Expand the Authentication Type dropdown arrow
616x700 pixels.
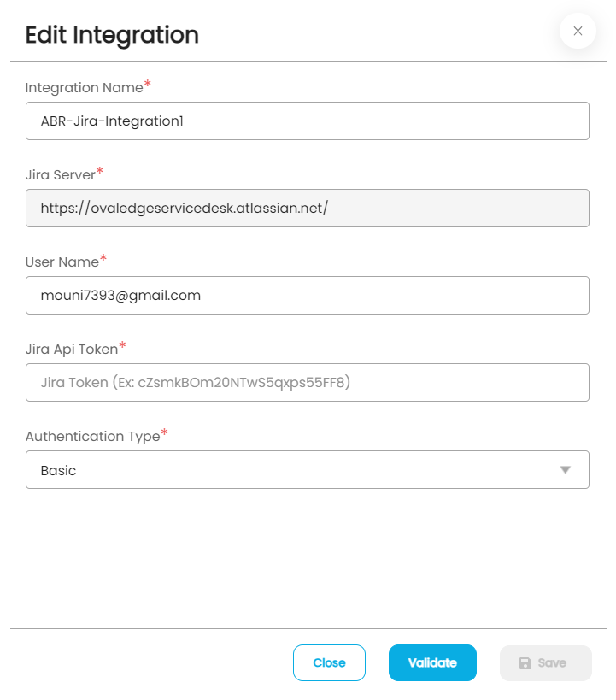point(565,469)
